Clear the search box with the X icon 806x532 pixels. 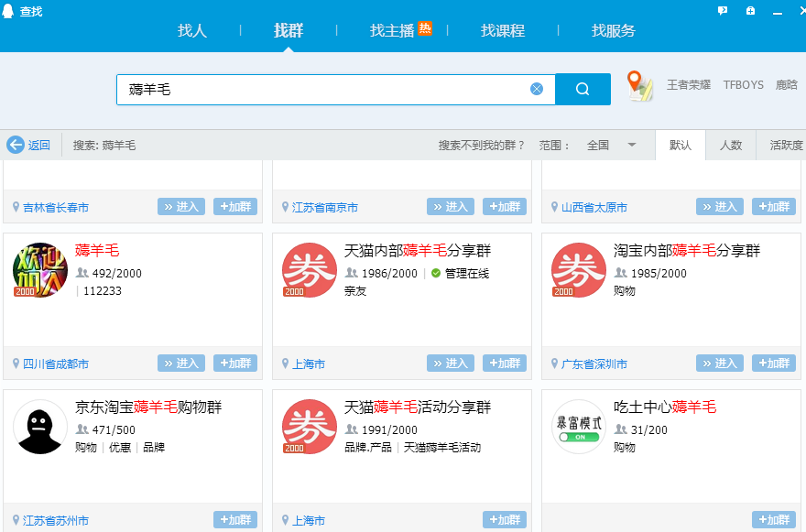(537, 89)
